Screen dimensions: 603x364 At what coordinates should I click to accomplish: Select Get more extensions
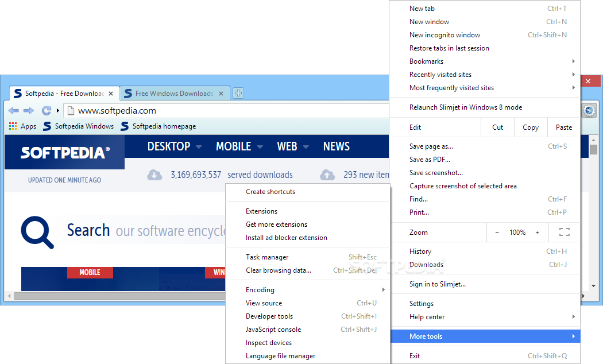[x=308, y=224]
